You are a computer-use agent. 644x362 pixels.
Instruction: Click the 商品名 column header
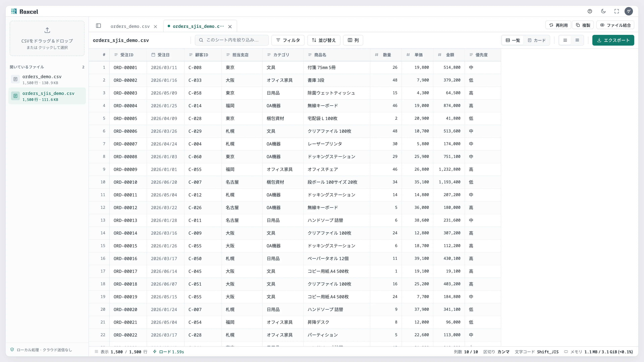[x=337, y=55]
